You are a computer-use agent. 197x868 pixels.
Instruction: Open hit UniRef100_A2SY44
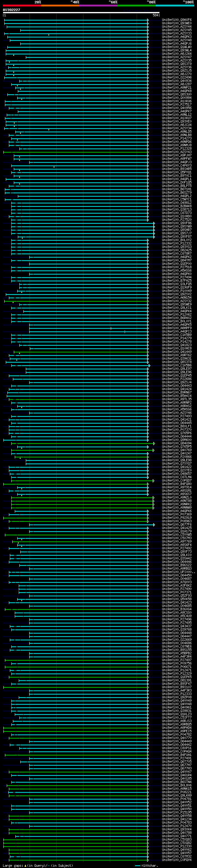pyautogui.click(x=177, y=27)
